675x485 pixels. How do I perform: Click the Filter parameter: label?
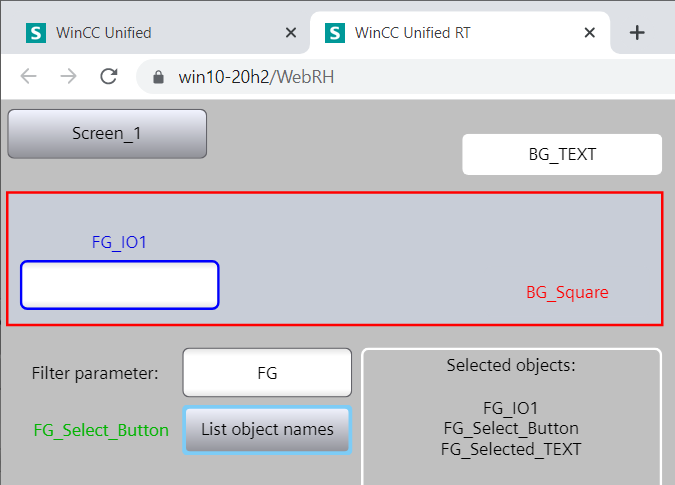point(95,373)
